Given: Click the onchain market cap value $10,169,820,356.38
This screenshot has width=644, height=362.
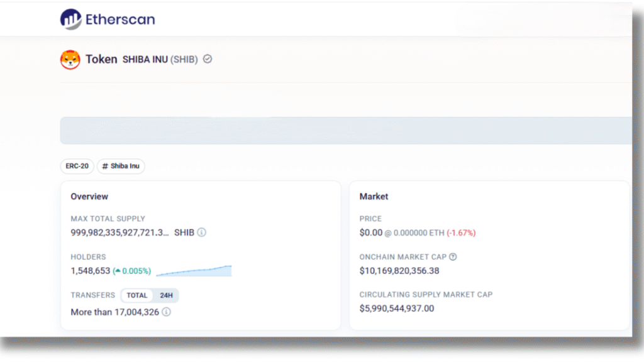Looking at the screenshot, I should (x=399, y=271).
